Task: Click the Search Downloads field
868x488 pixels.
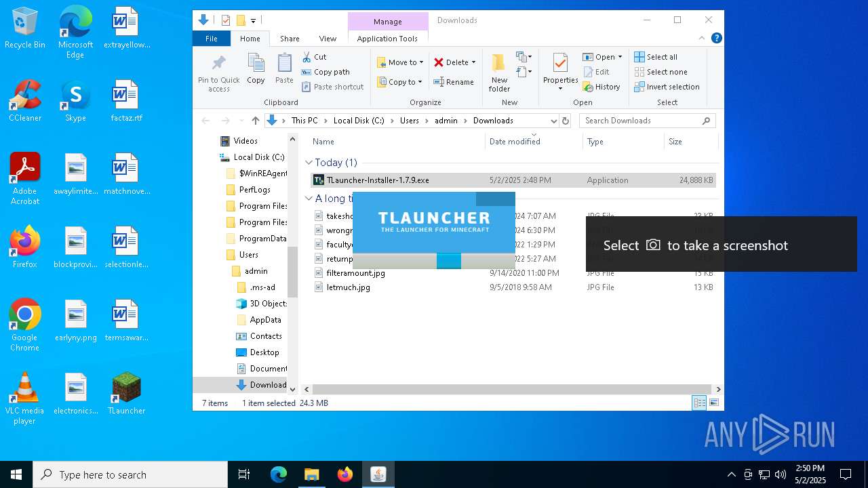Action: (647, 121)
